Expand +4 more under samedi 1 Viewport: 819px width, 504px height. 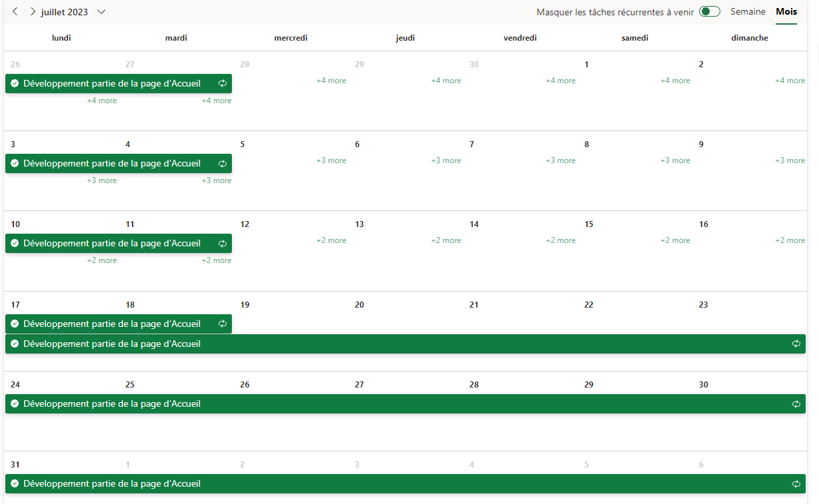[x=675, y=81]
